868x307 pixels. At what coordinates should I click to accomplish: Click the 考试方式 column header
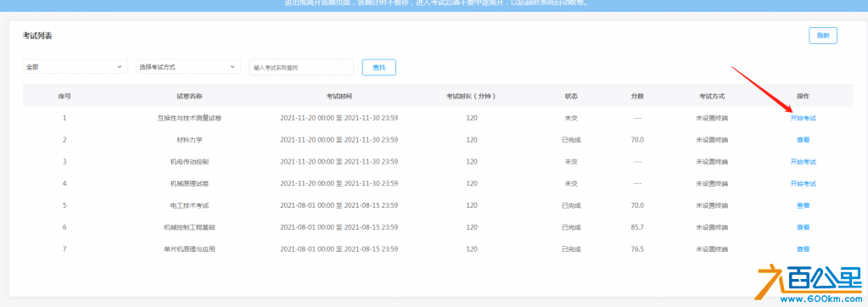[x=712, y=96]
